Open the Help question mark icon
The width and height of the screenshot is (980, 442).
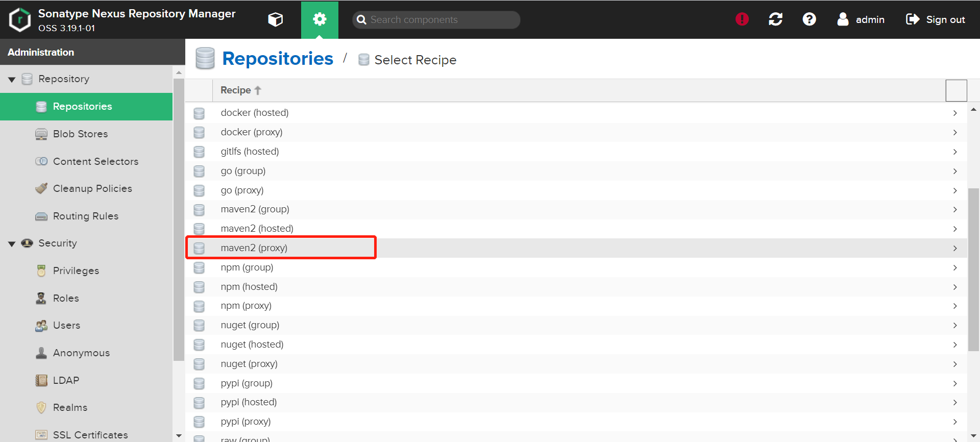tap(810, 19)
